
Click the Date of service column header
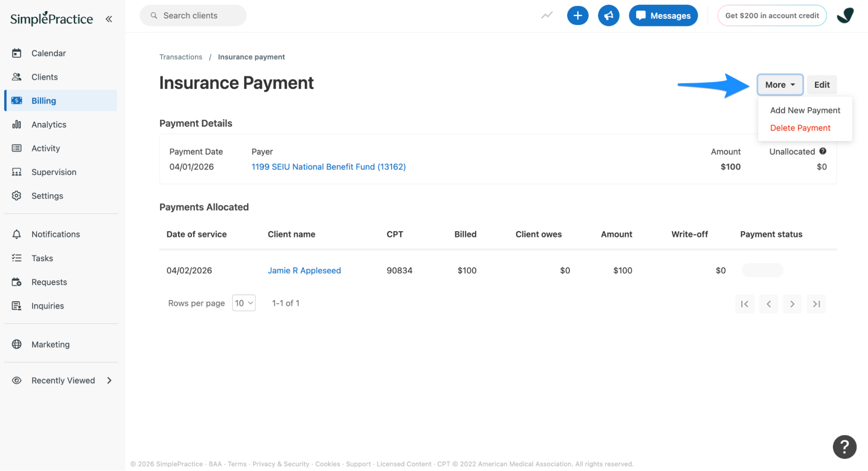196,234
